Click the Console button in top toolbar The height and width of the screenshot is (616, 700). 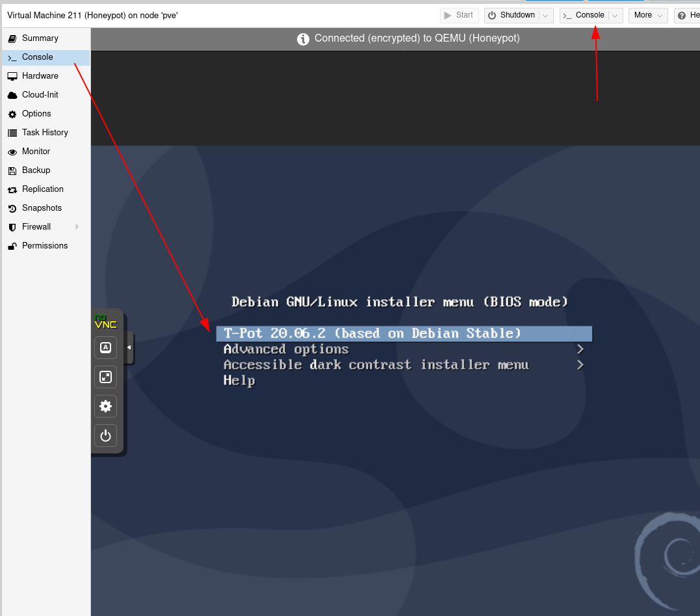(584, 15)
